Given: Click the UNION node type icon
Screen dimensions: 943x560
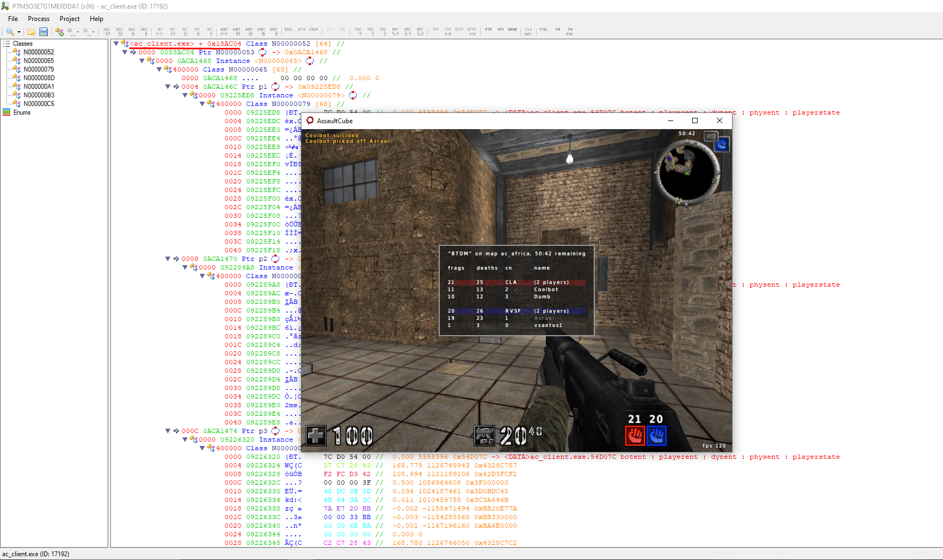Looking at the screenshot, I should point(512,30).
